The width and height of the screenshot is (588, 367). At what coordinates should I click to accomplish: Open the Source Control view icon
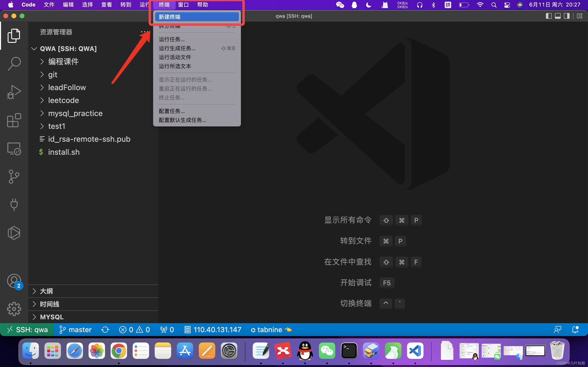tap(14, 176)
